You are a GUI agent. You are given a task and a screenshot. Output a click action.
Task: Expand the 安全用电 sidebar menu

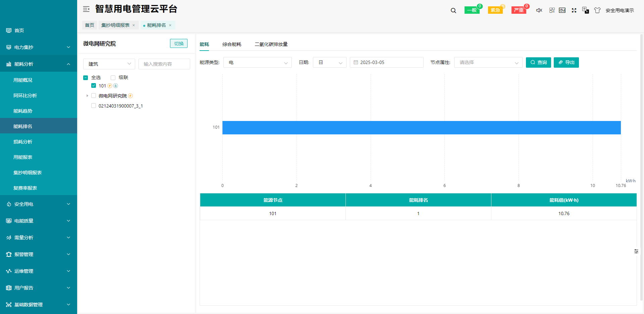point(39,204)
